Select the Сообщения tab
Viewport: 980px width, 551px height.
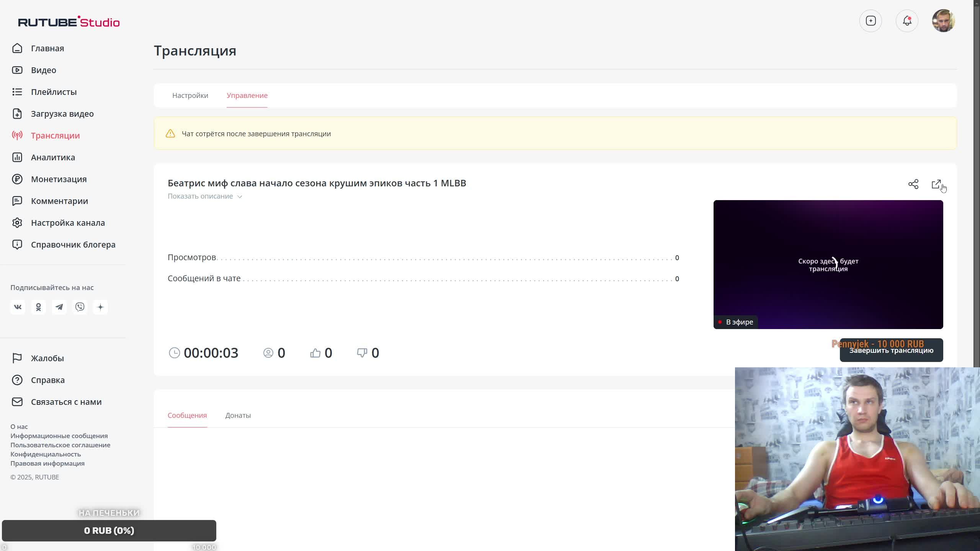click(x=187, y=415)
